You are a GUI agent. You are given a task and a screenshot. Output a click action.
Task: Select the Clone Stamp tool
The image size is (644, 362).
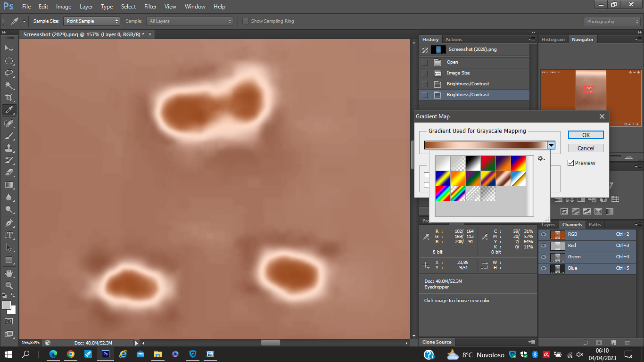point(9,148)
